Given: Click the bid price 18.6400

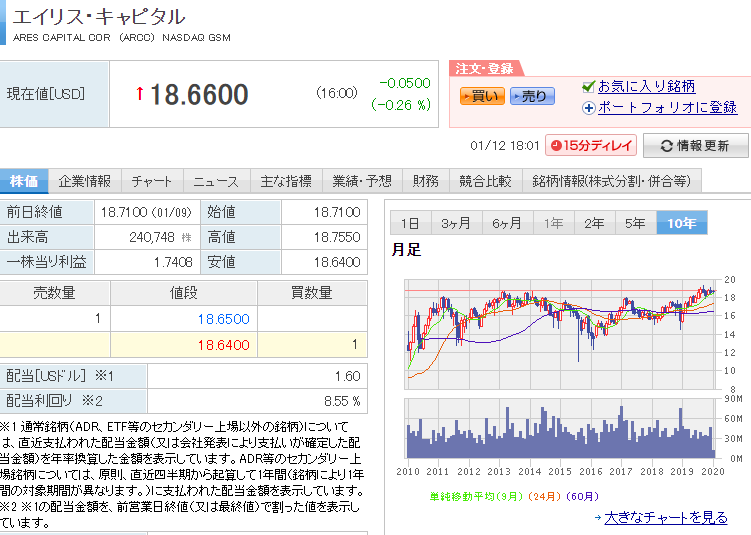Looking at the screenshot, I should [x=223, y=345].
